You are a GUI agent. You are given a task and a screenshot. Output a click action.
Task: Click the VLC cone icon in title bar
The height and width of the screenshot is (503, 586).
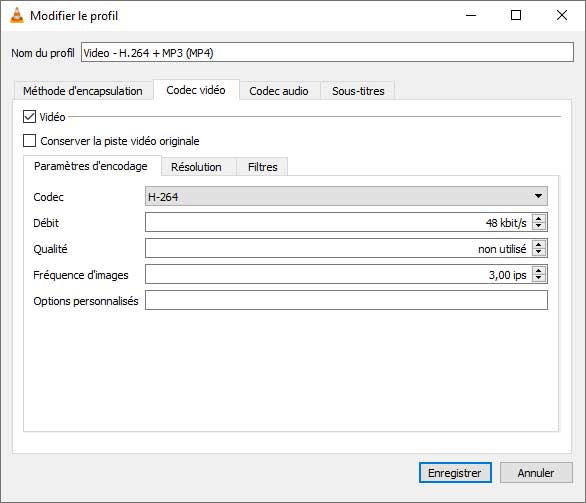tap(16, 16)
